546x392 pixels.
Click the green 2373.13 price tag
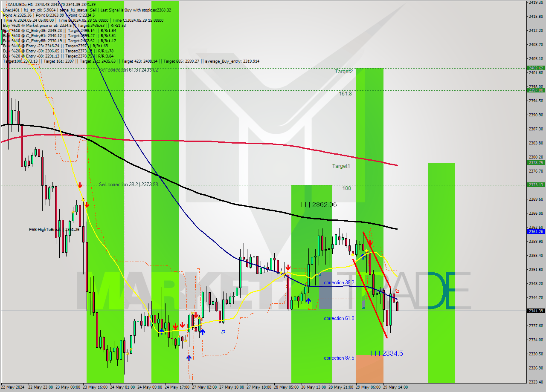click(536, 184)
